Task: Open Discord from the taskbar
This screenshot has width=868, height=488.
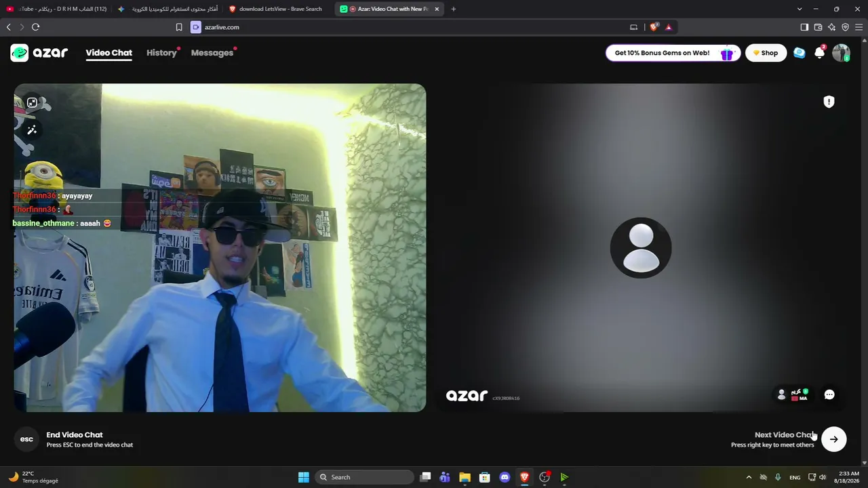Action: [505, 477]
